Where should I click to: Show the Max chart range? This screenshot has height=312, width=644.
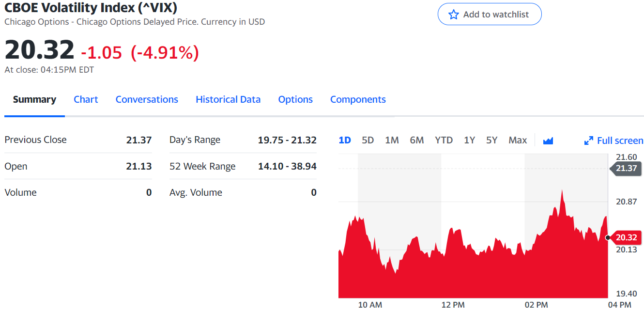click(518, 140)
